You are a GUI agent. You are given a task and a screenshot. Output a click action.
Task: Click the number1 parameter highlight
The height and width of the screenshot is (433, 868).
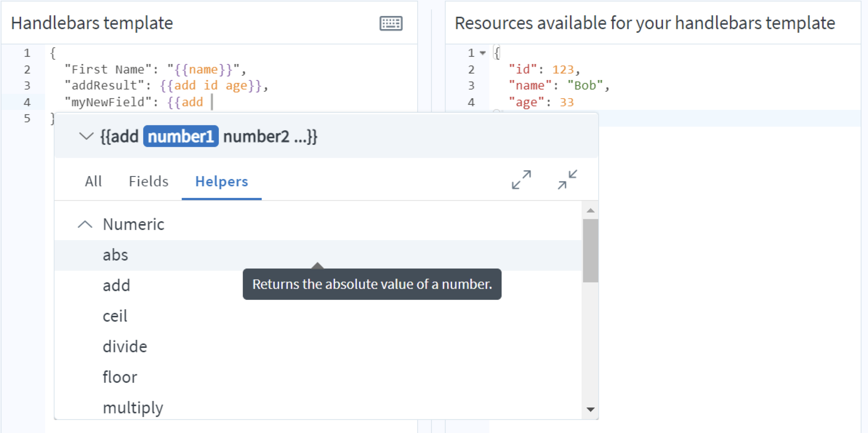(181, 136)
